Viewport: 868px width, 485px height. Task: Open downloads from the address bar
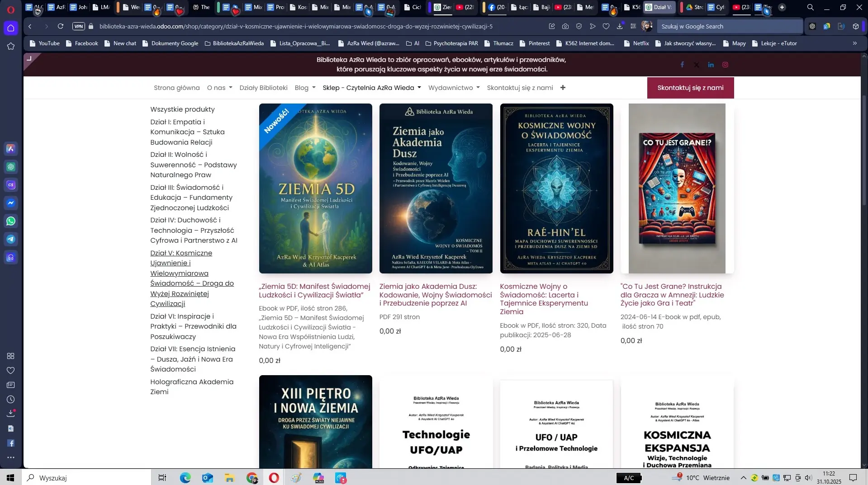point(619,26)
